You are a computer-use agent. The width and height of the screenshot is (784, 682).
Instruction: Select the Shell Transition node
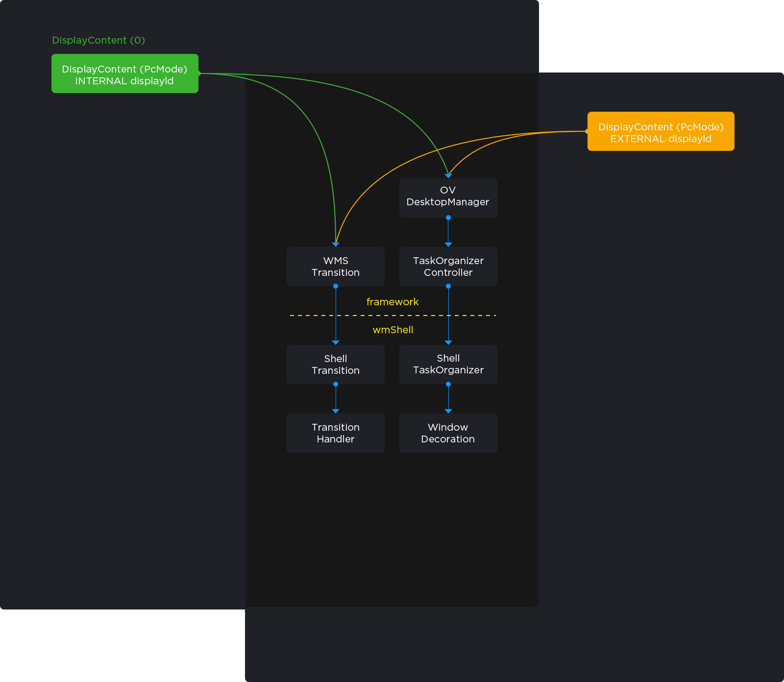point(336,365)
